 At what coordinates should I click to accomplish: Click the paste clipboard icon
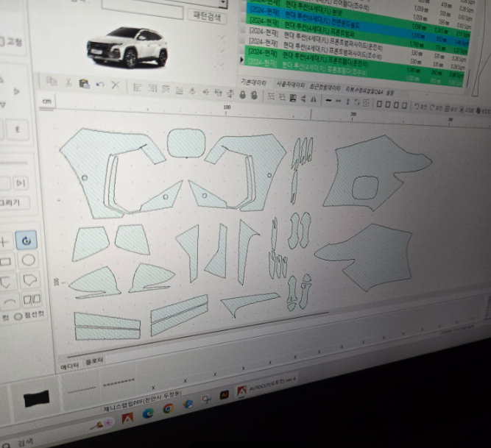tap(84, 84)
